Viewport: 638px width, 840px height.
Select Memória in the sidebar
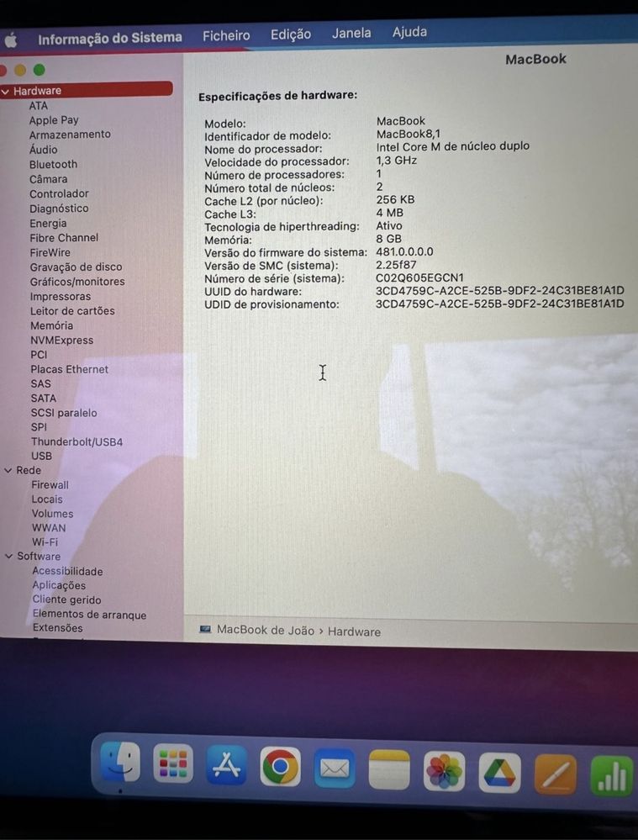[x=51, y=325]
